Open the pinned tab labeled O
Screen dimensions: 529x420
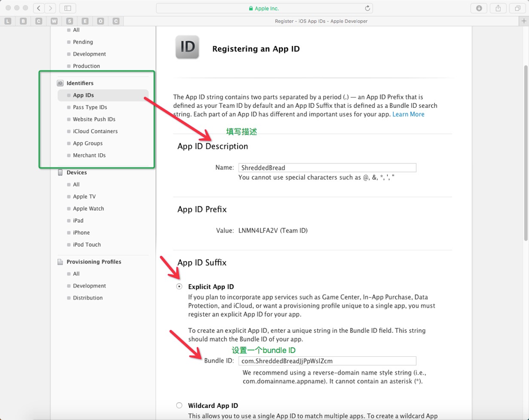[x=100, y=21]
